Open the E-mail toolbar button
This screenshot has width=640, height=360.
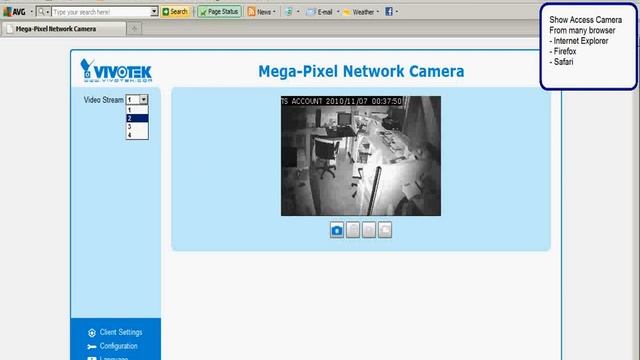click(x=320, y=12)
